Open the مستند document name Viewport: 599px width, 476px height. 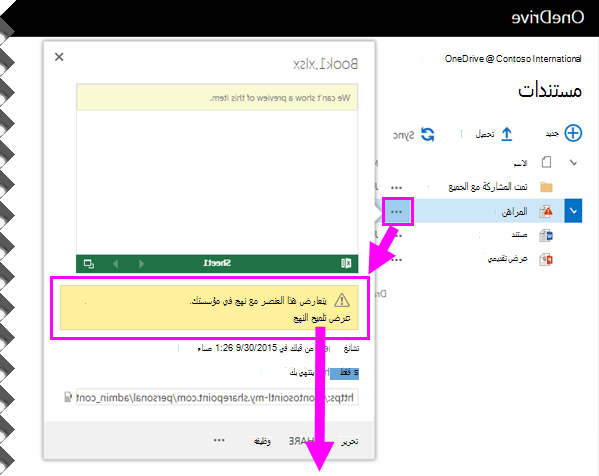(x=520, y=235)
